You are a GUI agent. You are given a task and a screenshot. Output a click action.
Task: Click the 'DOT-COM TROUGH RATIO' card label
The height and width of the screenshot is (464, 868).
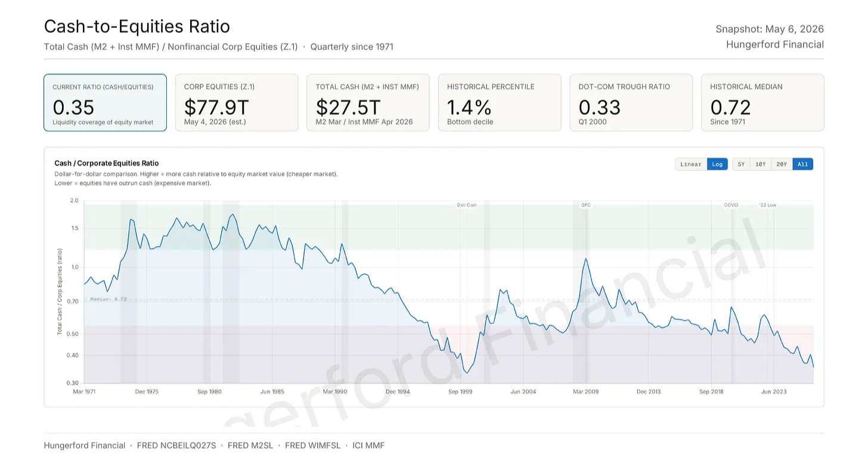[x=624, y=87]
